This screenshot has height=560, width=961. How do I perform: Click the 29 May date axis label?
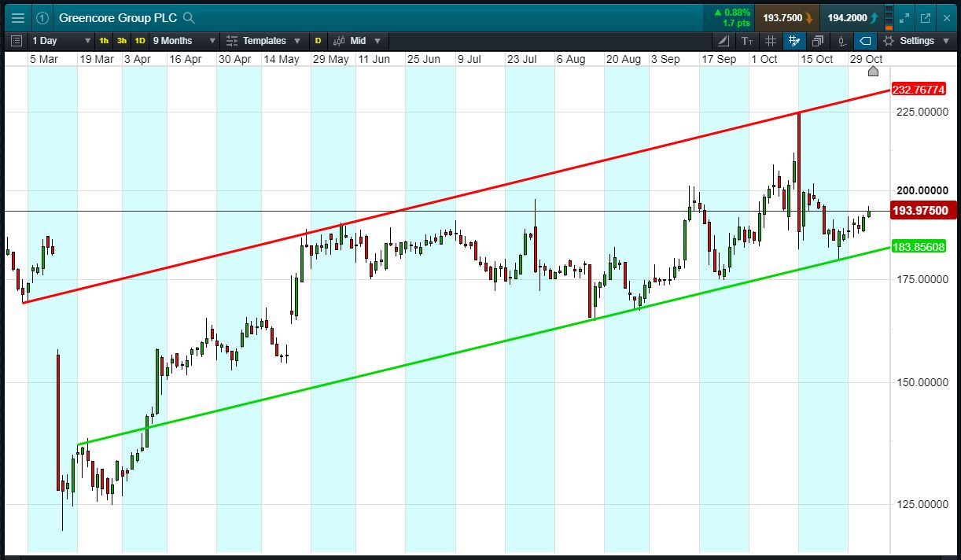pos(331,59)
